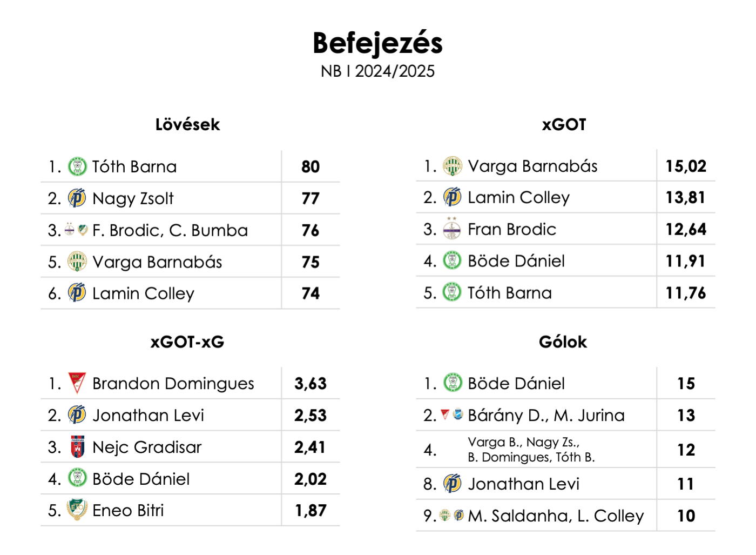Viewport: 756px width, 555px height.
Task: Click the ETO crest beside Eneo Bitri
Action: click(77, 510)
